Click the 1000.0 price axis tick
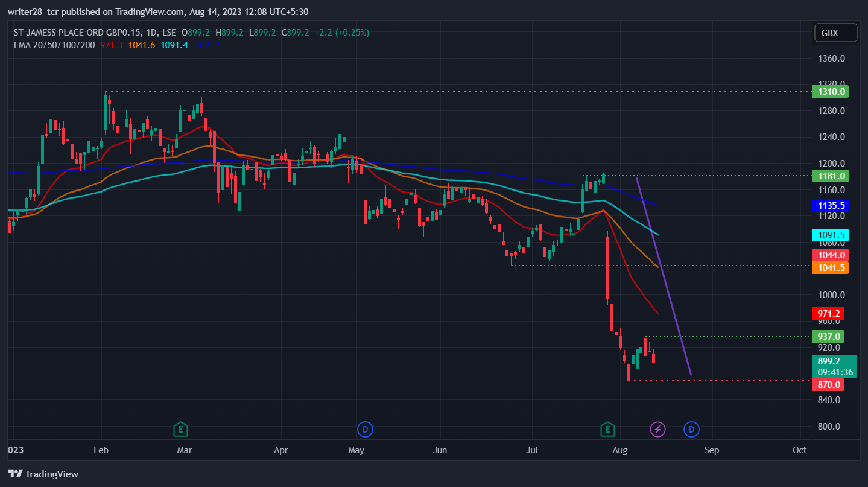 click(832, 295)
